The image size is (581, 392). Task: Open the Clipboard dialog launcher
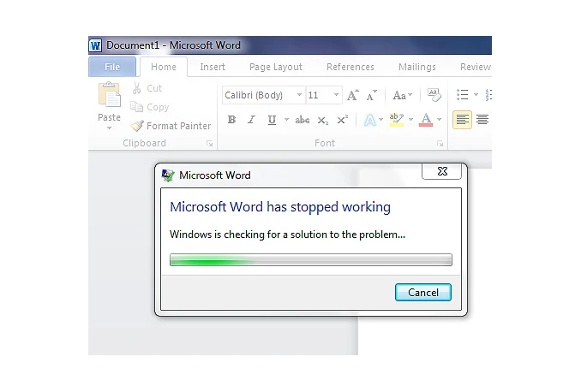pyautogui.click(x=209, y=144)
